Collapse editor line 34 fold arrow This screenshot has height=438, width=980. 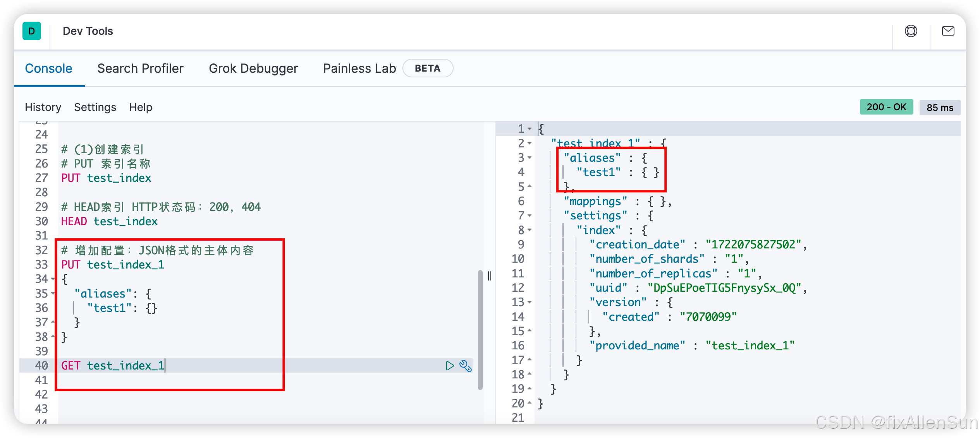(53, 279)
